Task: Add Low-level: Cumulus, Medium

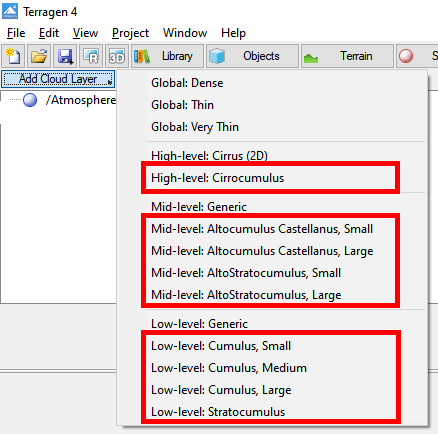Action: pos(272,368)
